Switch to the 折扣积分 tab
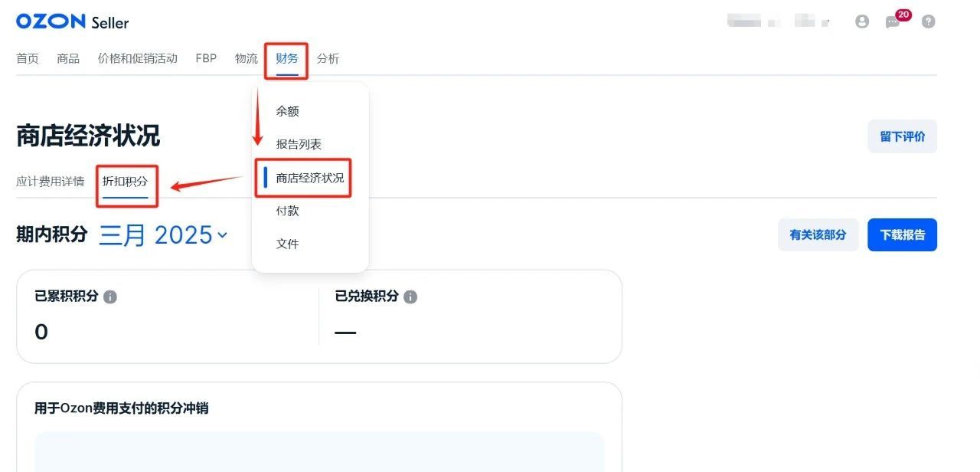Viewport: 980px width, 472px height. tap(126, 182)
